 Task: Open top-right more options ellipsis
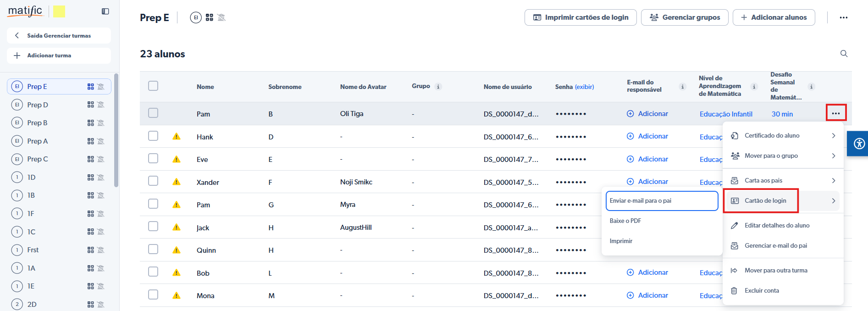pyautogui.click(x=843, y=17)
